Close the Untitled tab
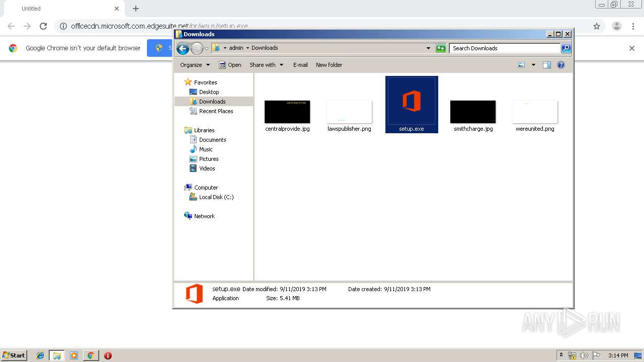 coord(117,9)
